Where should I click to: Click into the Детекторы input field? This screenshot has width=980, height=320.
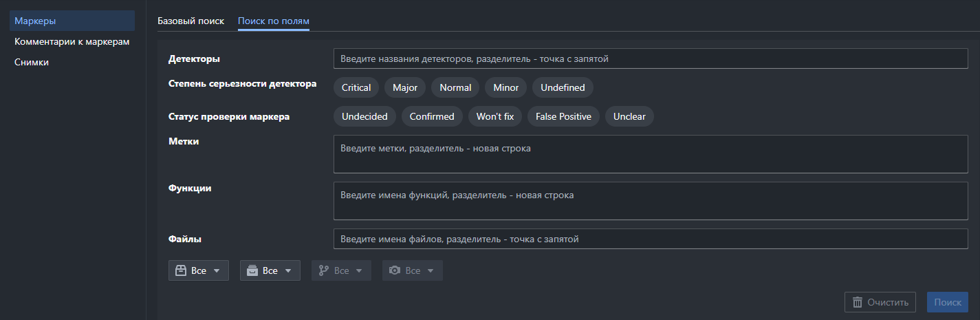(650, 59)
